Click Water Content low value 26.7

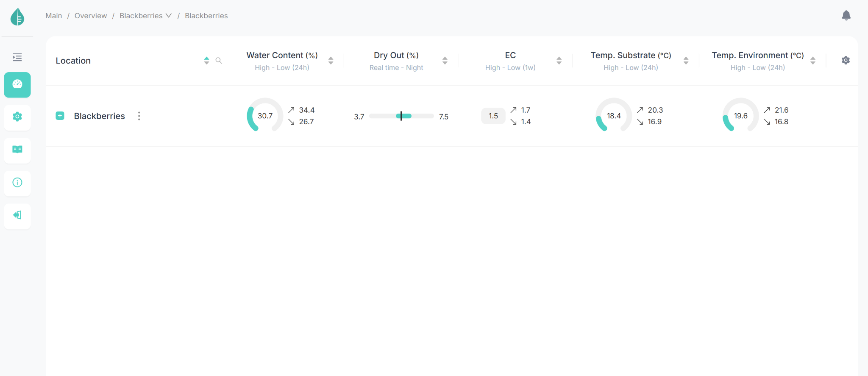pos(306,122)
